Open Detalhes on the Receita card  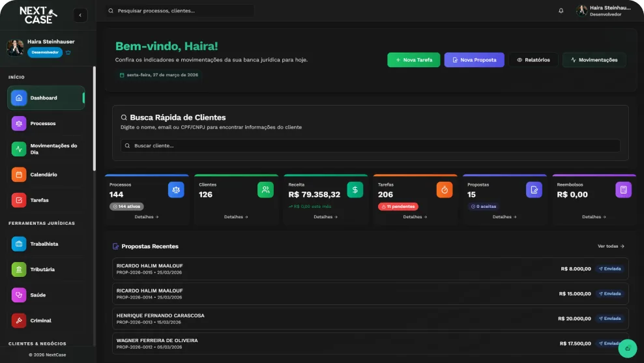[326, 217]
